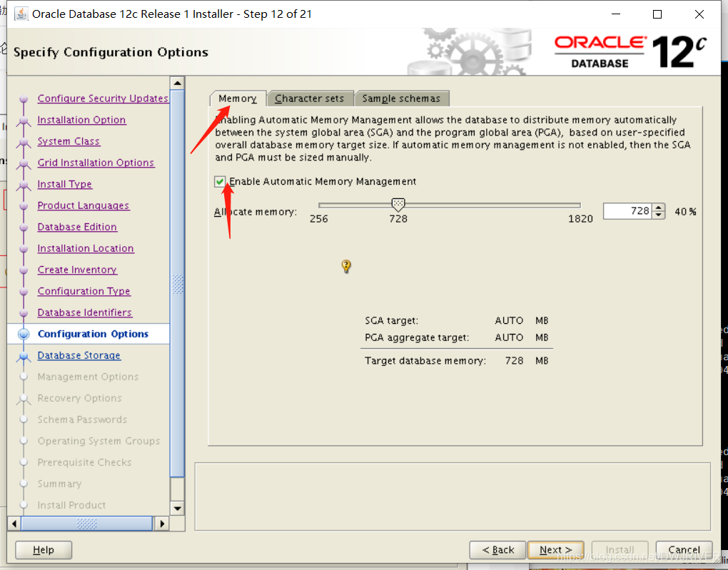Click the step list scroll down arrow
Image resolution: width=728 pixels, height=570 pixels.
177,508
